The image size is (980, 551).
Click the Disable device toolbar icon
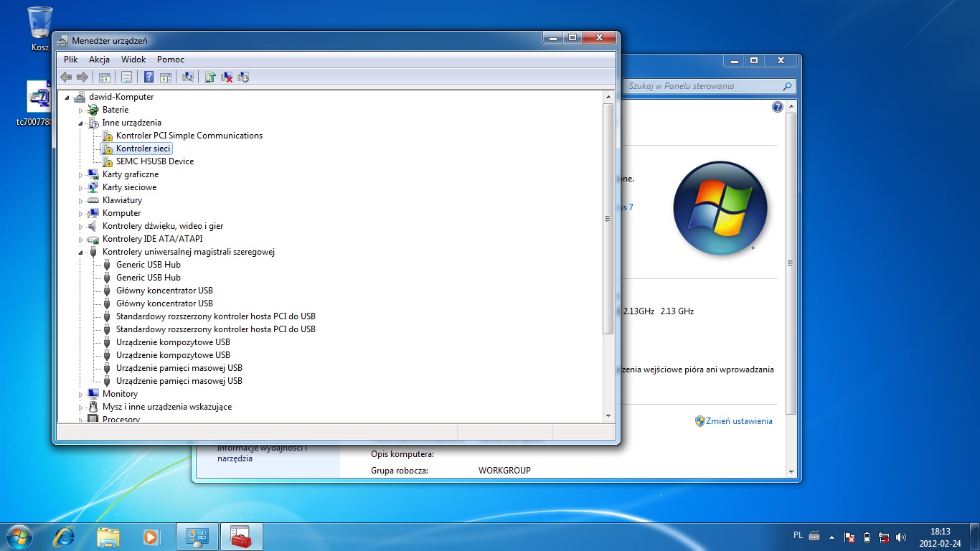243,77
